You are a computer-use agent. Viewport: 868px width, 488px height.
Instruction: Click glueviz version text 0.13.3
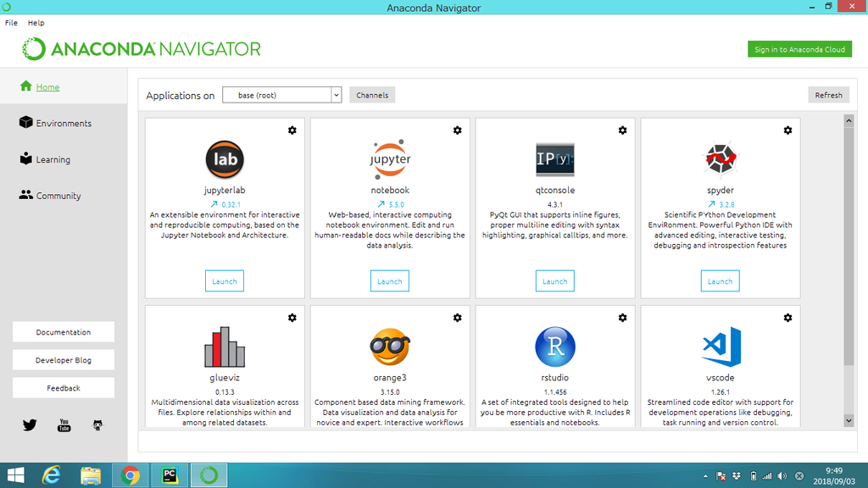pos(225,392)
